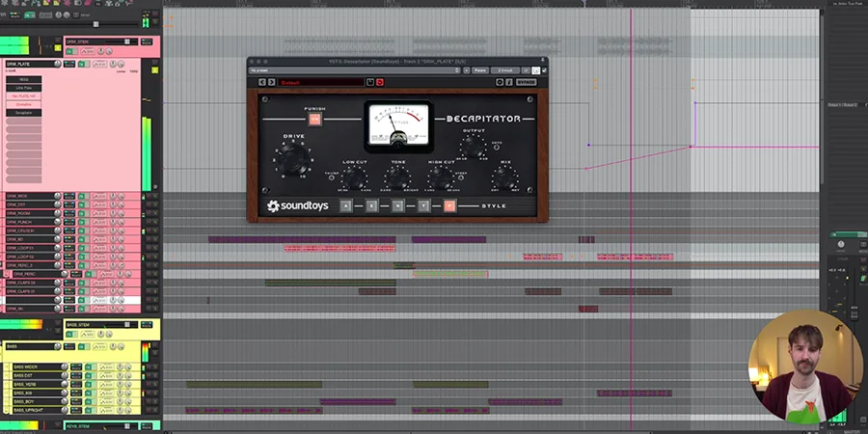Image resolution: width=868 pixels, height=434 pixels.
Task: Click trim envelope button on BASS WIDER
Action: coord(106,367)
